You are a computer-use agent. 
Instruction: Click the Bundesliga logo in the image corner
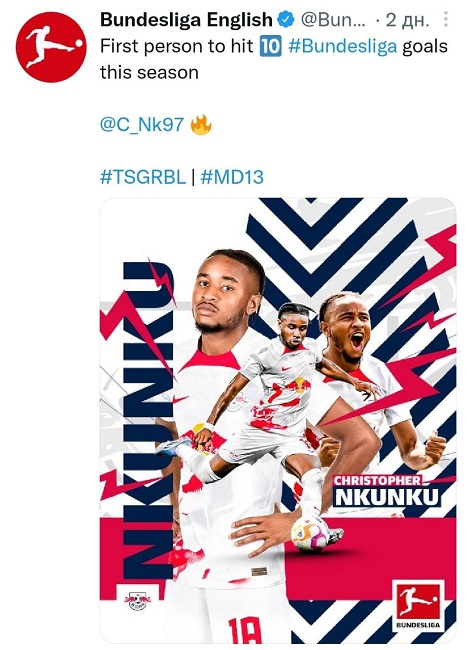pos(418,606)
